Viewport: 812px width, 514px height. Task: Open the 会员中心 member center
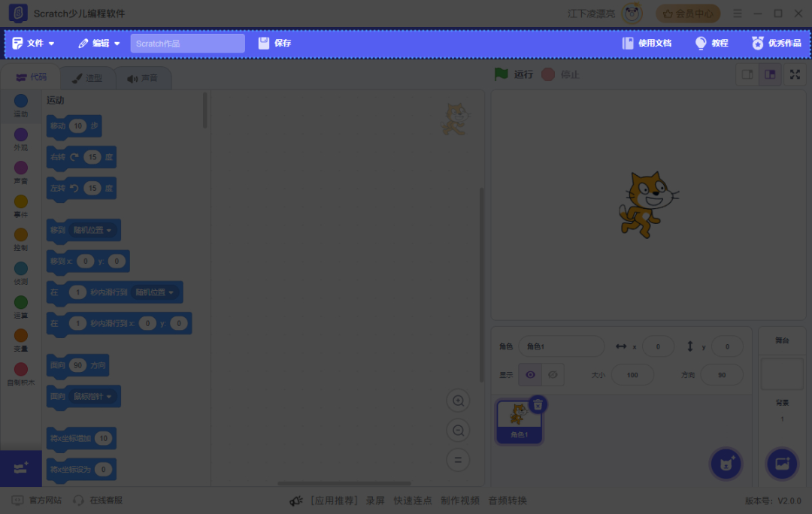(688, 14)
